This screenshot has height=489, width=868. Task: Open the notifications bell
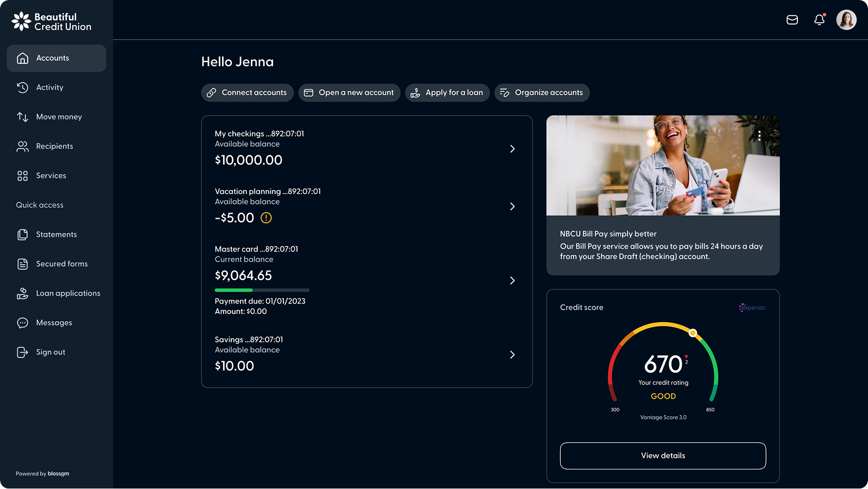coord(819,20)
